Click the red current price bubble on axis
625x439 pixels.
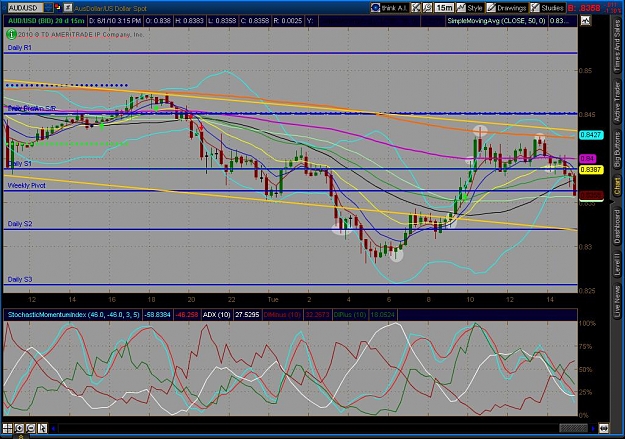[x=591, y=195]
